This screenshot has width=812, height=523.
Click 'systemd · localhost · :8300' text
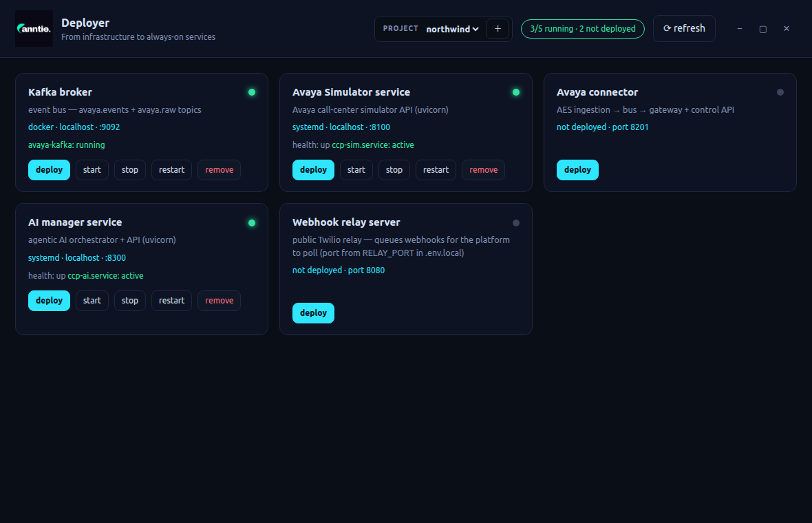(x=77, y=257)
